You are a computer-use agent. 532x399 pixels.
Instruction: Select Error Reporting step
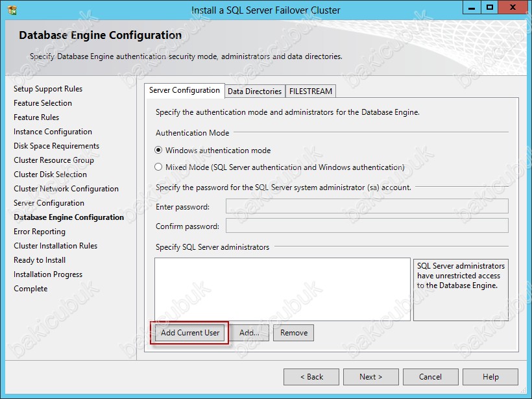(40, 232)
